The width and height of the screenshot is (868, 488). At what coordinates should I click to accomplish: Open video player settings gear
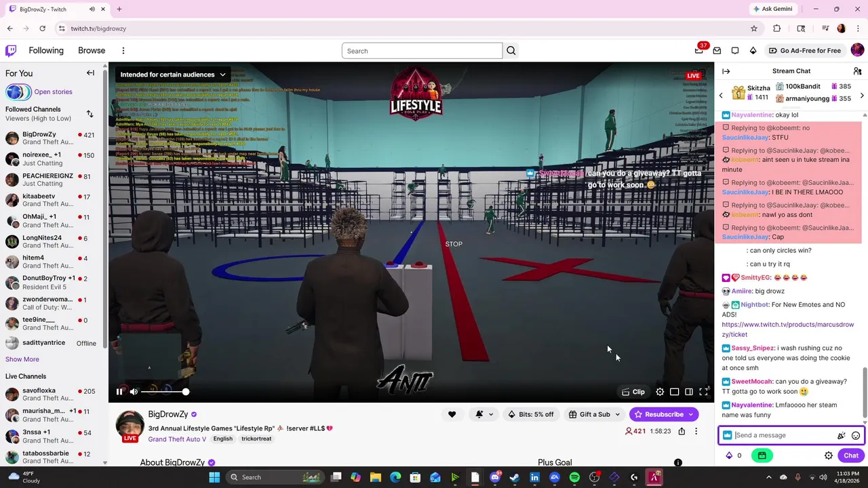point(660,392)
